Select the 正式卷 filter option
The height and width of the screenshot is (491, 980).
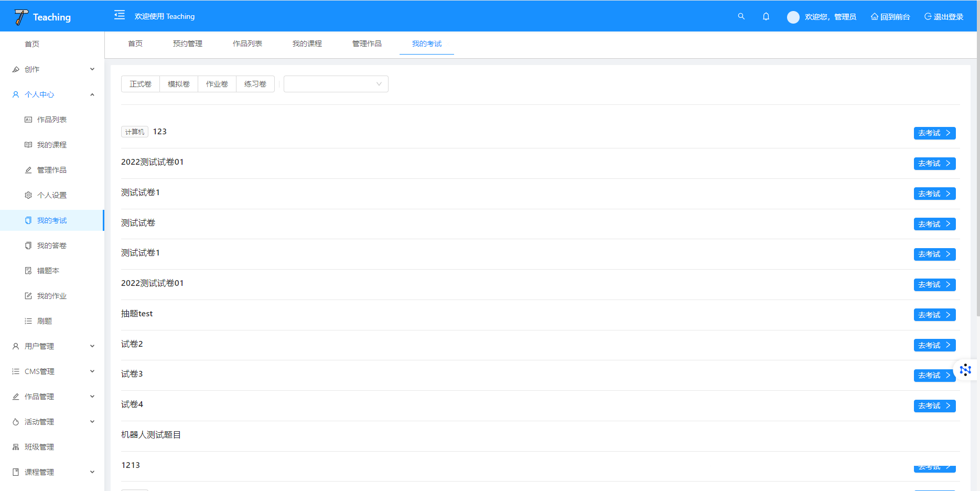pos(141,84)
